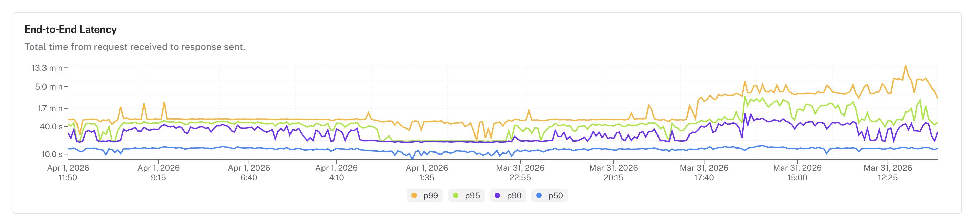Click the Apr 1, 2026 1:35 axis label

(427, 173)
